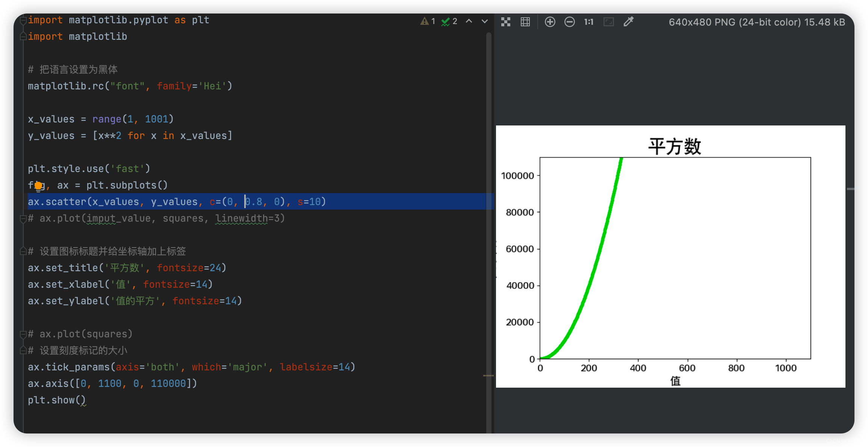
Task: Place cursor in plt.show() line
Action: point(56,400)
